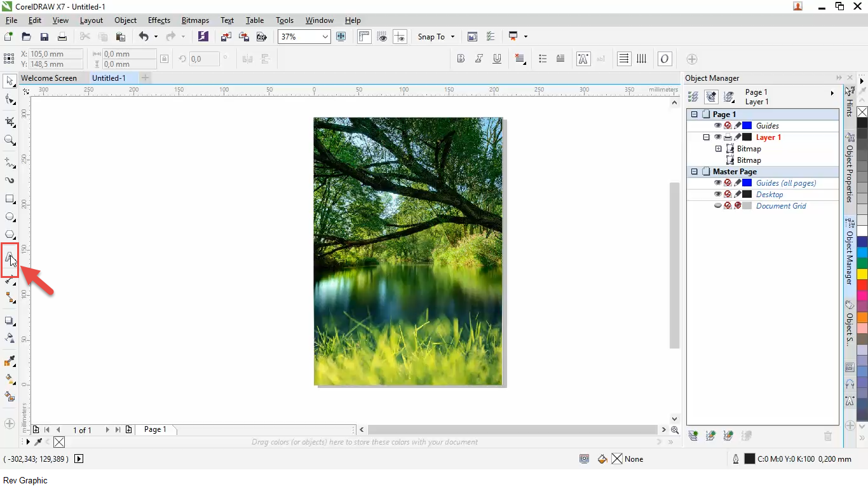Viewport: 868px width, 491px height.
Task: Select the Interactive Fill tool
Action: [10, 379]
